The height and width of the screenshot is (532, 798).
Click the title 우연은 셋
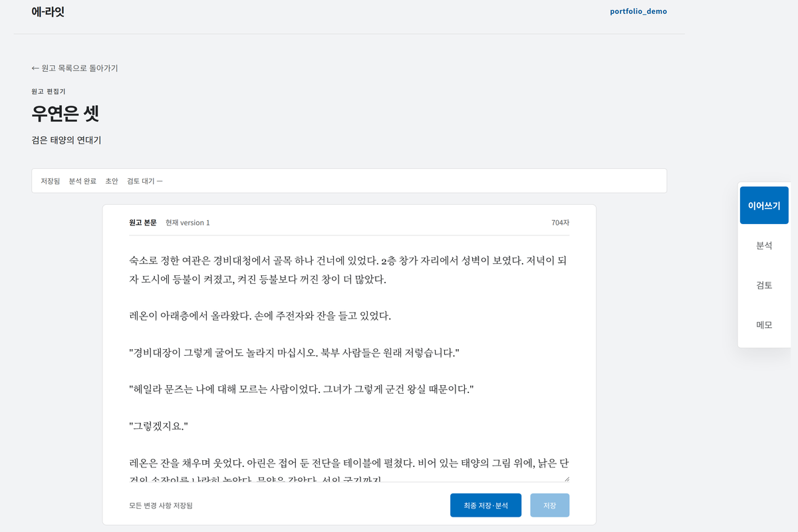pyautogui.click(x=65, y=114)
